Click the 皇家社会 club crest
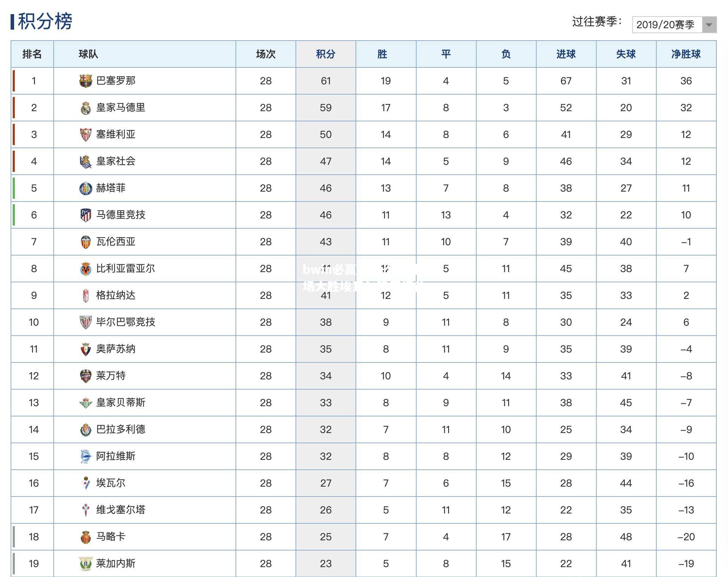This screenshot has height=577, width=728. click(85, 161)
